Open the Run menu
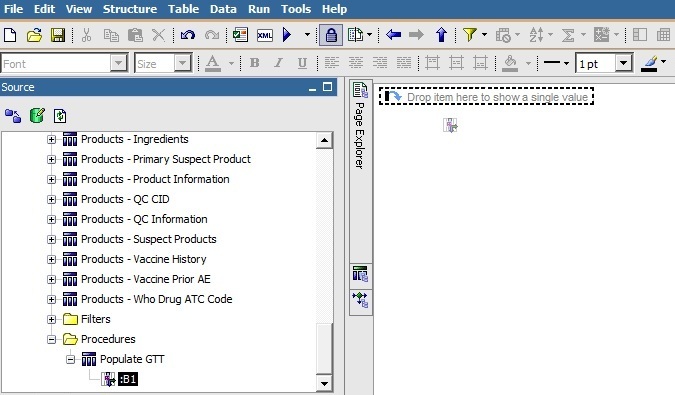The image size is (675, 395). coord(259,9)
